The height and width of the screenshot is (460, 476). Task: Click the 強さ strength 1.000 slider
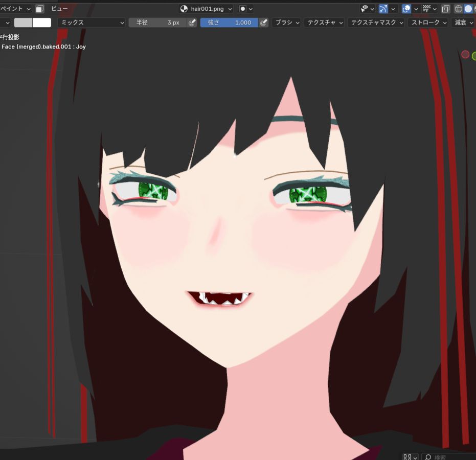229,22
